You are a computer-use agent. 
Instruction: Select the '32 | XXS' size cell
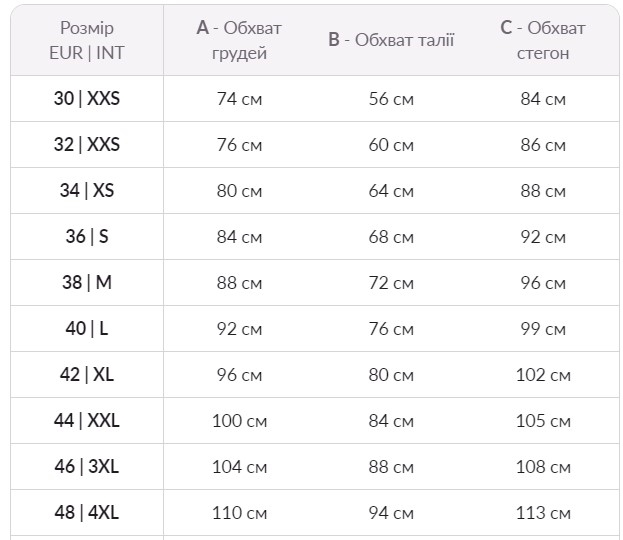[87, 145]
